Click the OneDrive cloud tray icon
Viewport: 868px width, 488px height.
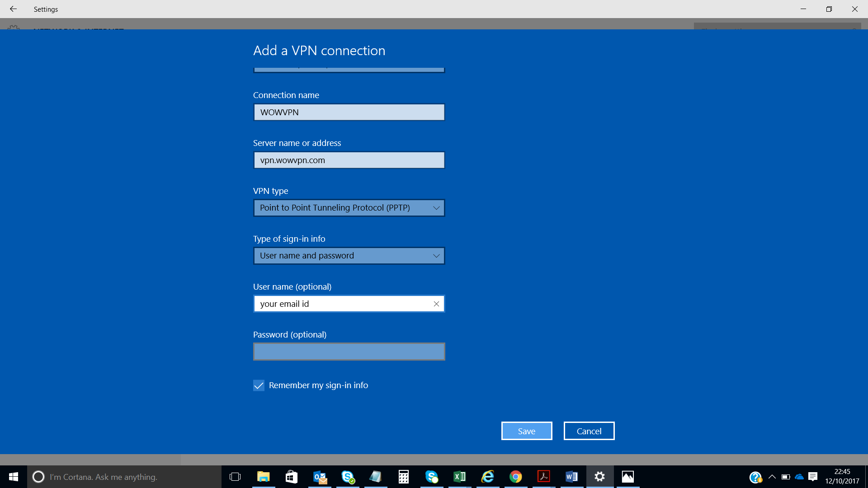[799, 477]
